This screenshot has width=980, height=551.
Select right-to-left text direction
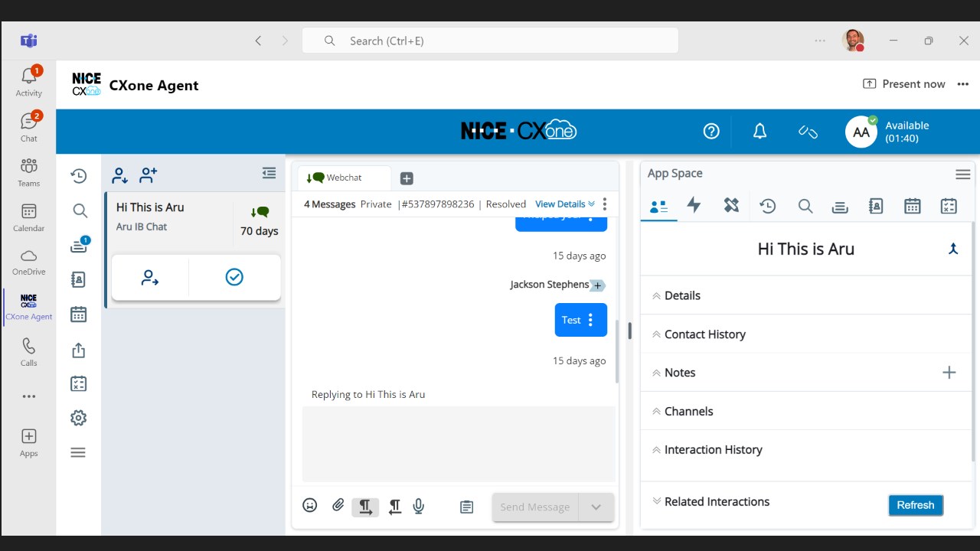click(394, 506)
